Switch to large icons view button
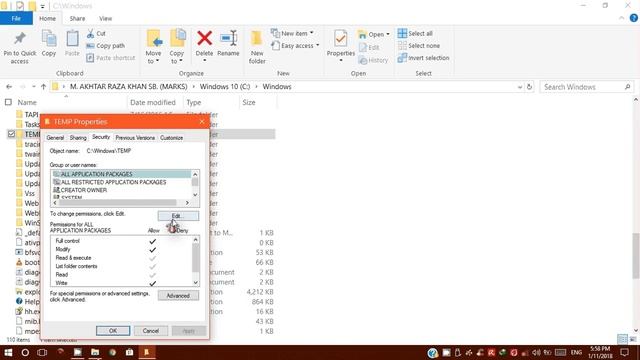This screenshot has height=360, width=640. click(x=633, y=339)
